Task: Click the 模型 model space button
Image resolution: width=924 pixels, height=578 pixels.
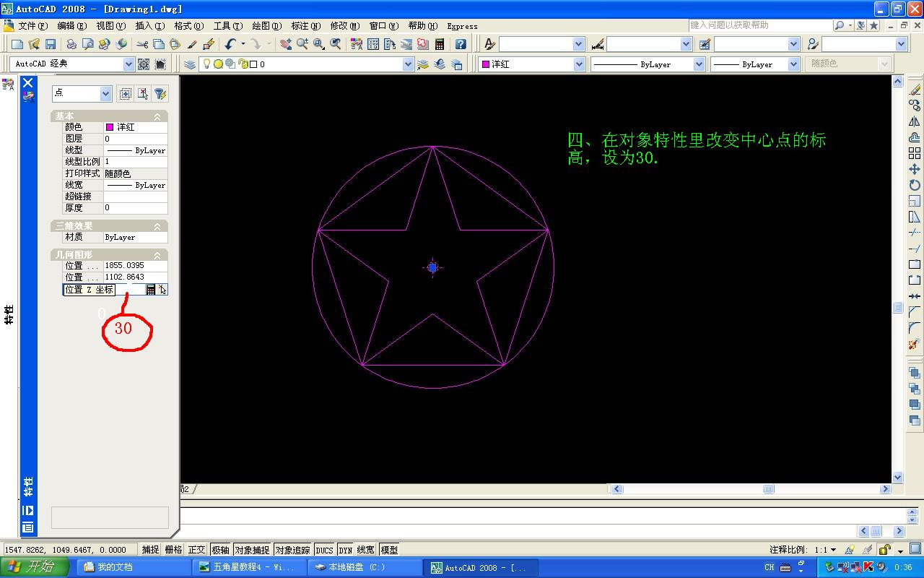Action: [x=388, y=550]
